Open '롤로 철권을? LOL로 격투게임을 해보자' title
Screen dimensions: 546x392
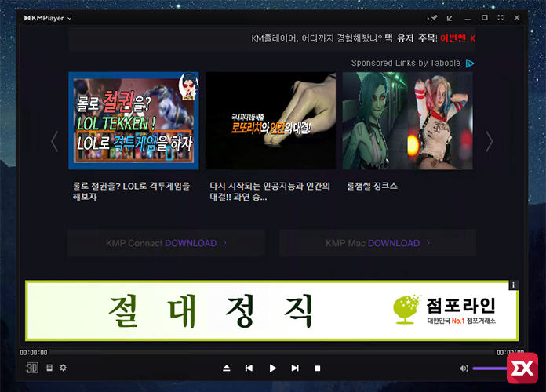pos(131,191)
